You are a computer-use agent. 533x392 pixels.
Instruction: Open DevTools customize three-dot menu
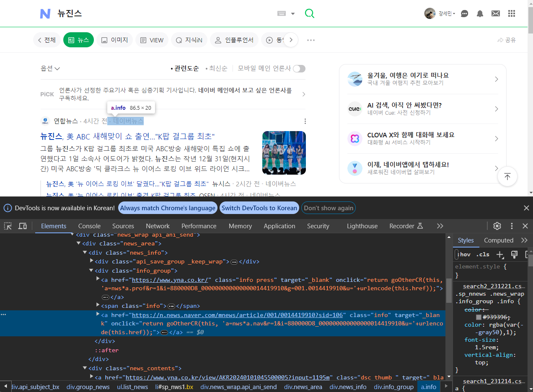click(512, 226)
